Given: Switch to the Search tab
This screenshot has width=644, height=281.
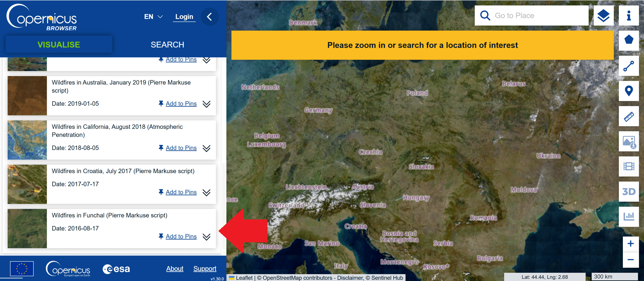Looking at the screenshot, I should pos(167,45).
